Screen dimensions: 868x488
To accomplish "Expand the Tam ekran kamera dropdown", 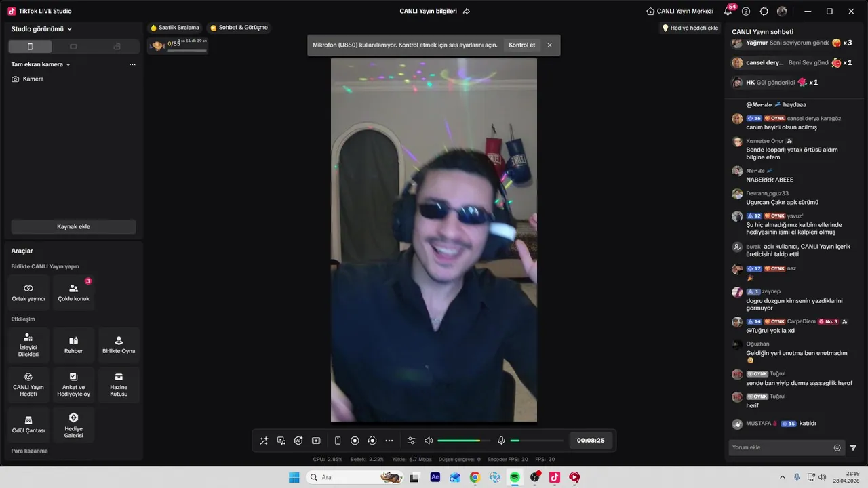I will point(41,64).
